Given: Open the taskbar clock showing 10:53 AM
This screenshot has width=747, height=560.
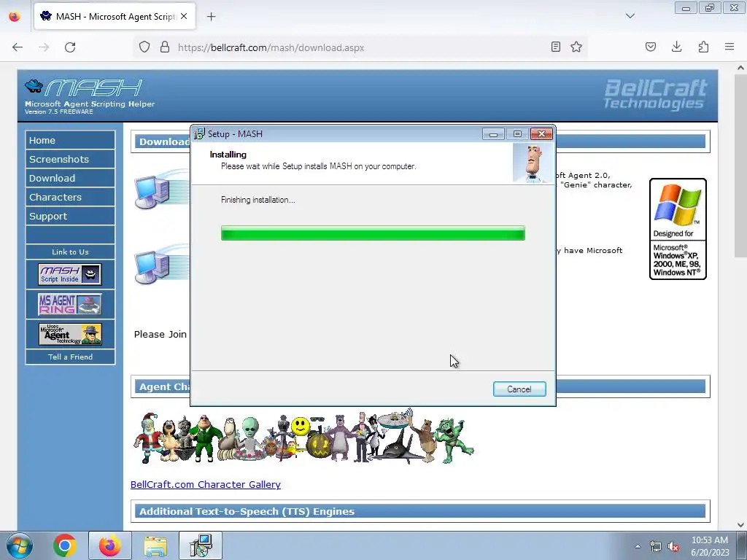Looking at the screenshot, I should 710,546.
